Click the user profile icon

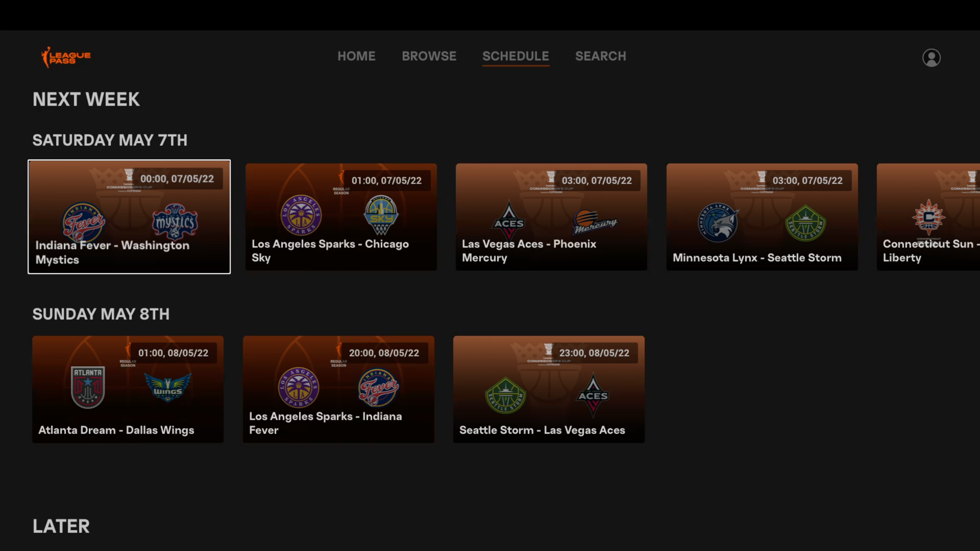pyautogui.click(x=931, y=58)
